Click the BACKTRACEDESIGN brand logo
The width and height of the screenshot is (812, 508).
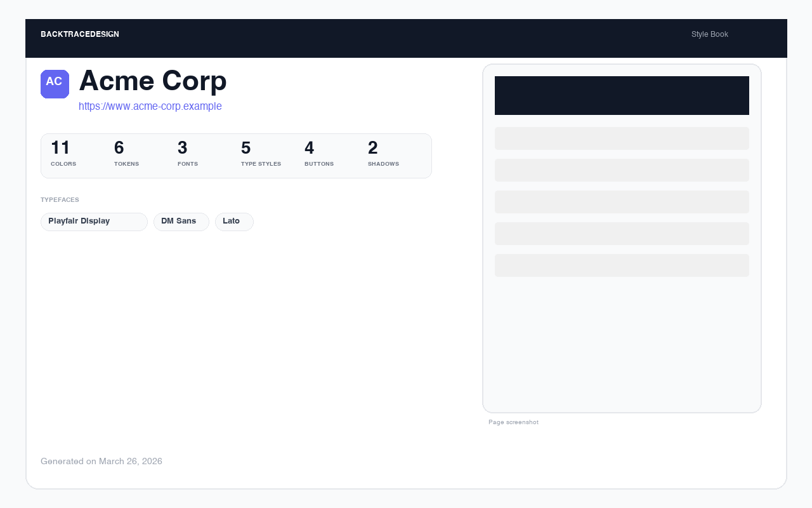coord(80,34)
